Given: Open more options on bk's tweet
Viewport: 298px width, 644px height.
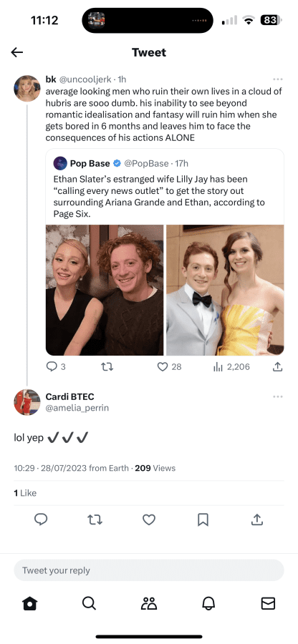Looking at the screenshot, I should coord(277,79).
